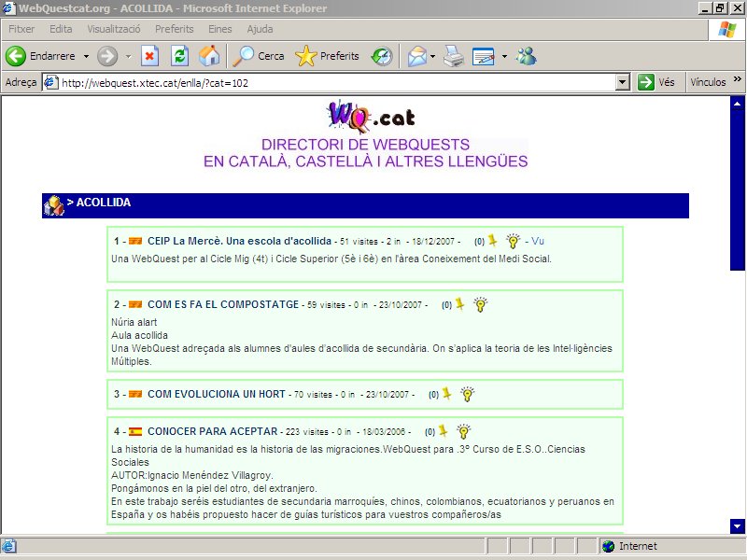Click the address URL field
This screenshot has width=747, height=560.
(x=336, y=82)
